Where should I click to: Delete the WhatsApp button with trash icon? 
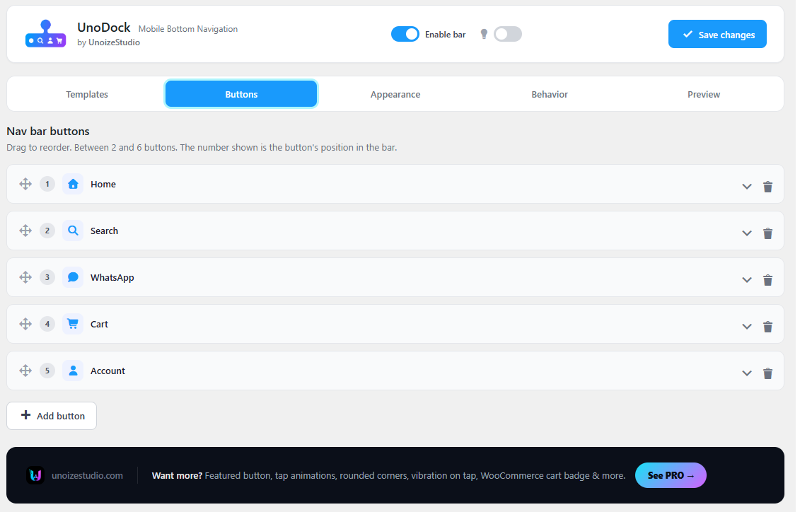(767, 279)
